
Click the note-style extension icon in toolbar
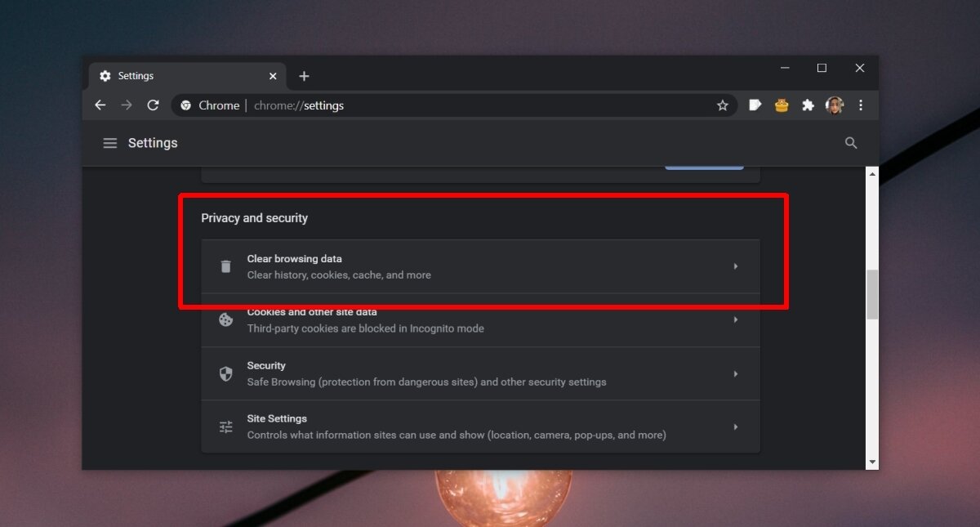(x=755, y=105)
